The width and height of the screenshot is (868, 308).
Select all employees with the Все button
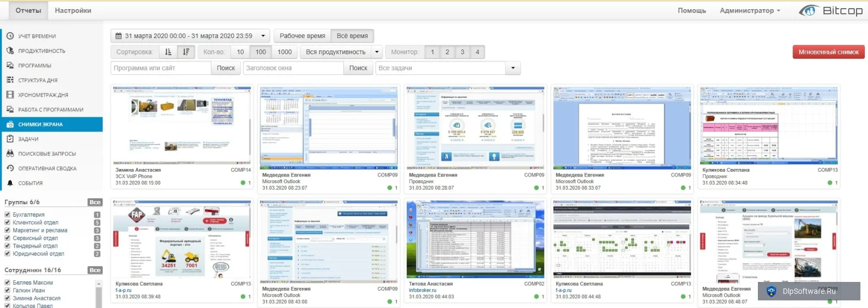(95, 270)
